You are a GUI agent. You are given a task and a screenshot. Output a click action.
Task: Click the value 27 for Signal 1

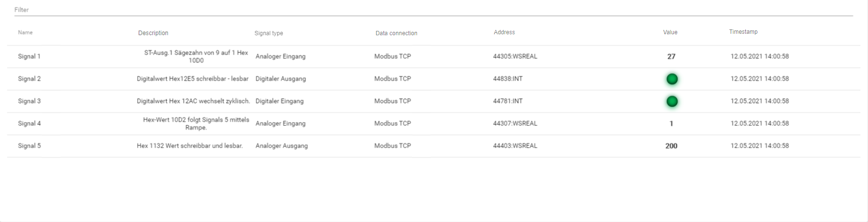671,56
